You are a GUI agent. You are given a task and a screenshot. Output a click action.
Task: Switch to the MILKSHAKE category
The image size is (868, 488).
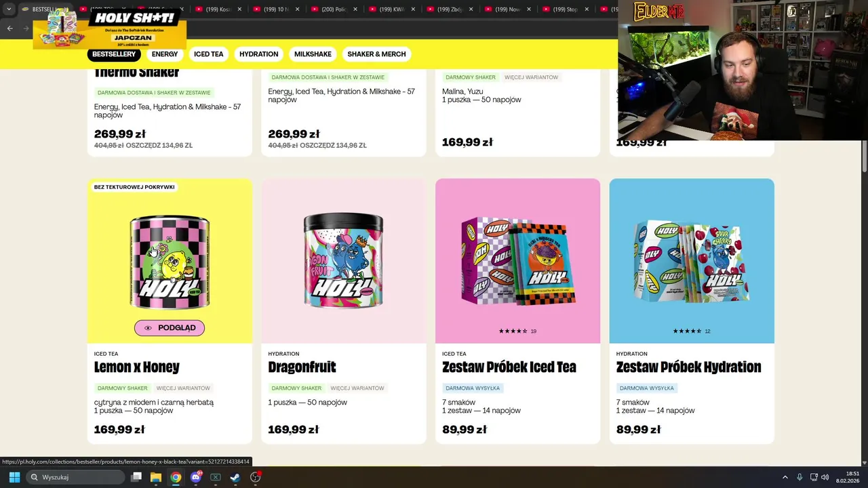pos(313,54)
